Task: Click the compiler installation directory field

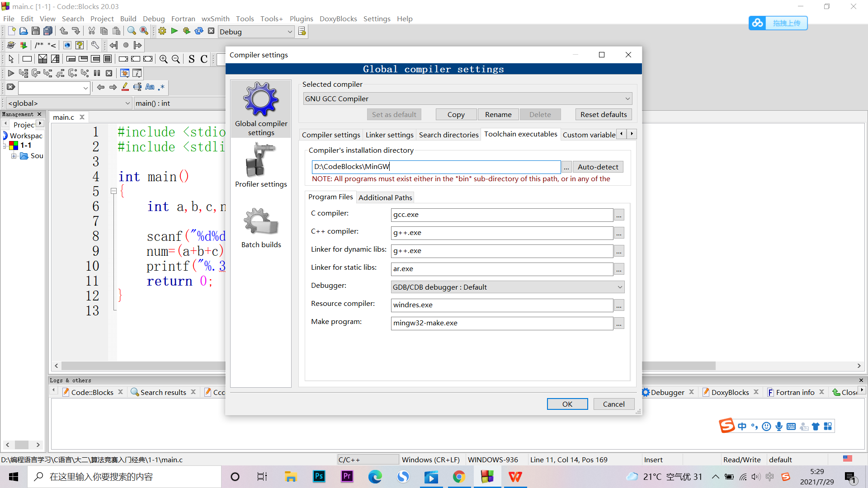Action: 436,167
